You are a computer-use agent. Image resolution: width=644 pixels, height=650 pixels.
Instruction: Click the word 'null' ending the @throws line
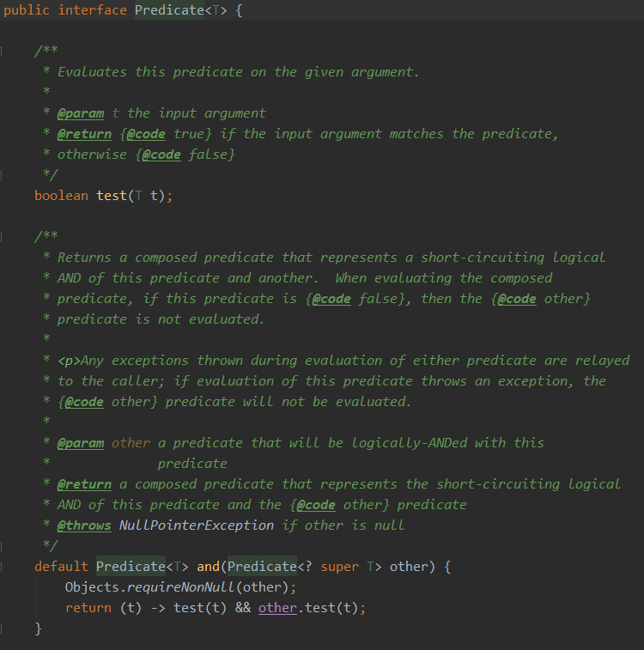(x=389, y=525)
